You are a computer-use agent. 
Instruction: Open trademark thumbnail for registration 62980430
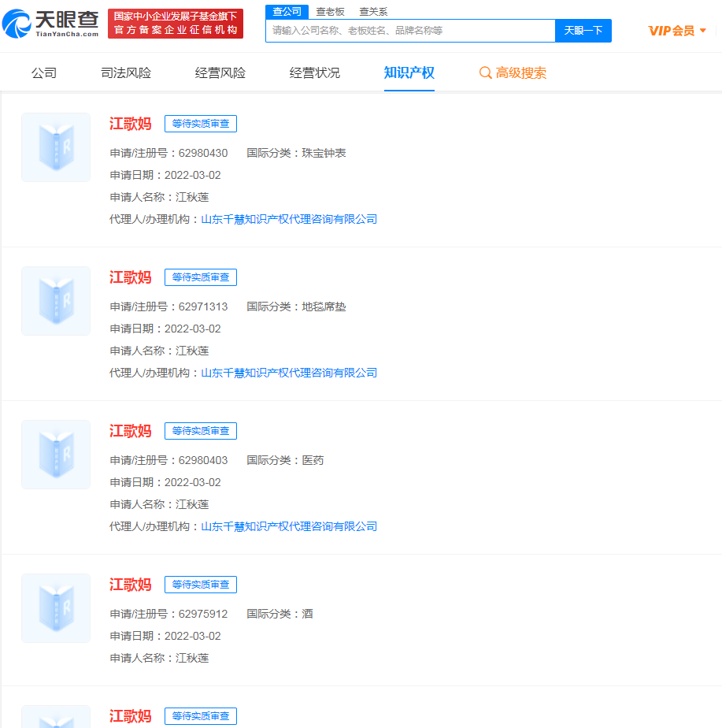[56, 147]
